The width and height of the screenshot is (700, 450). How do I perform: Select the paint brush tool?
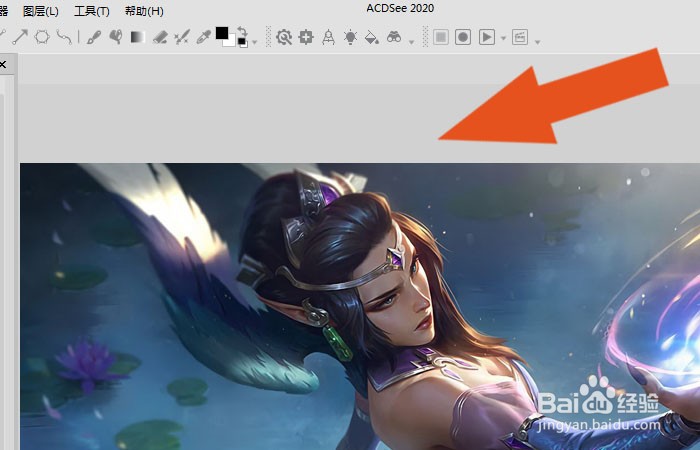coord(94,37)
